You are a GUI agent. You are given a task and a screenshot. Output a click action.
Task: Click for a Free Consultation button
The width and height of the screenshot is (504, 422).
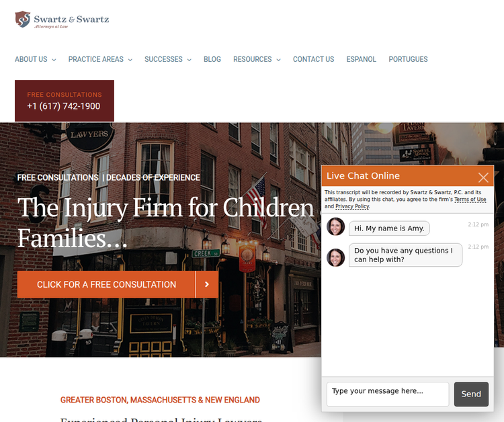click(106, 284)
